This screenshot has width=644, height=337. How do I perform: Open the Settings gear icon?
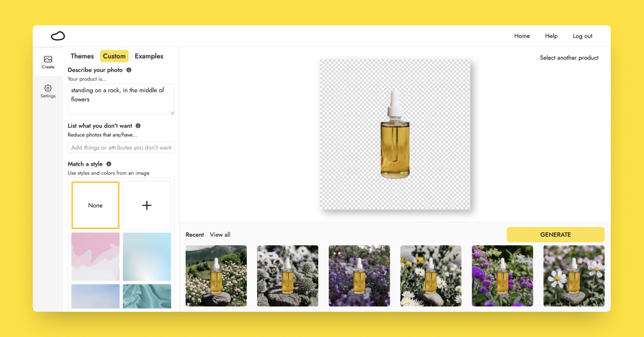point(48,88)
